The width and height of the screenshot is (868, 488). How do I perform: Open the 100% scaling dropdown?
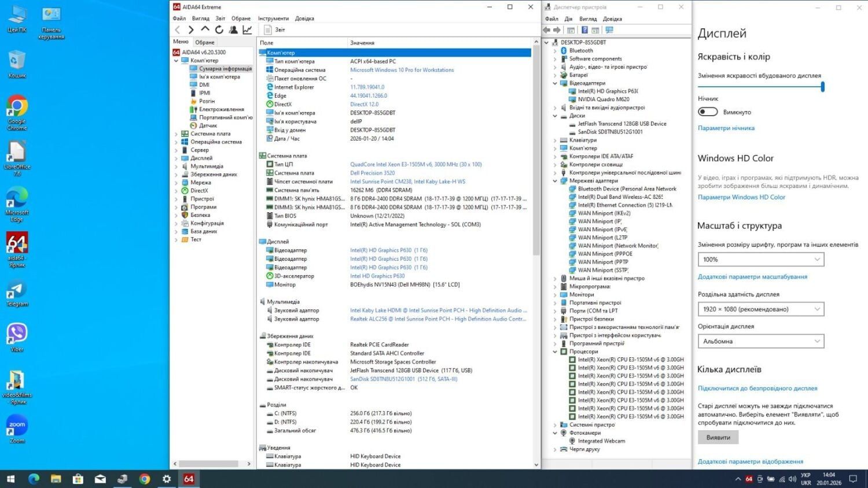(x=760, y=260)
